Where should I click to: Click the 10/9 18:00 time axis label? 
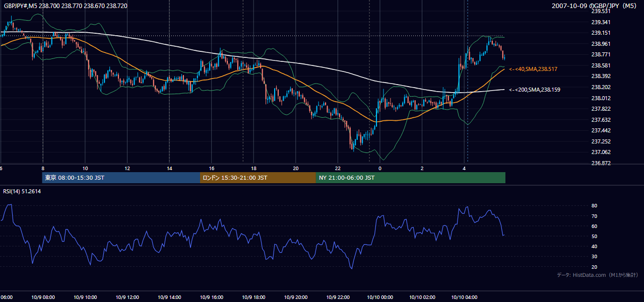253,297
